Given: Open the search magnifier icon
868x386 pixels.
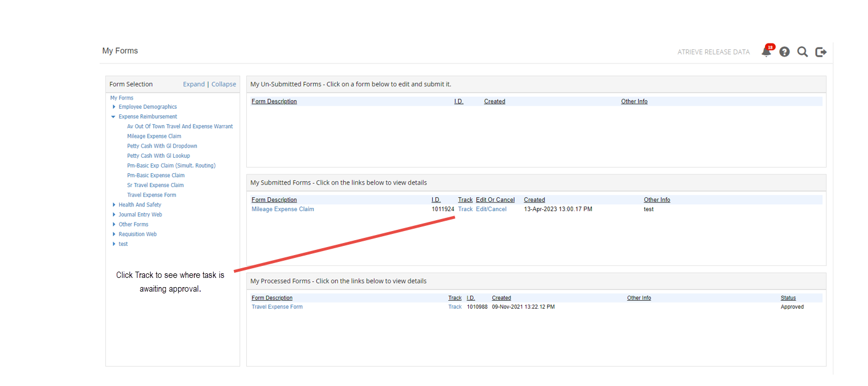Looking at the screenshot, I should point(803,52).
